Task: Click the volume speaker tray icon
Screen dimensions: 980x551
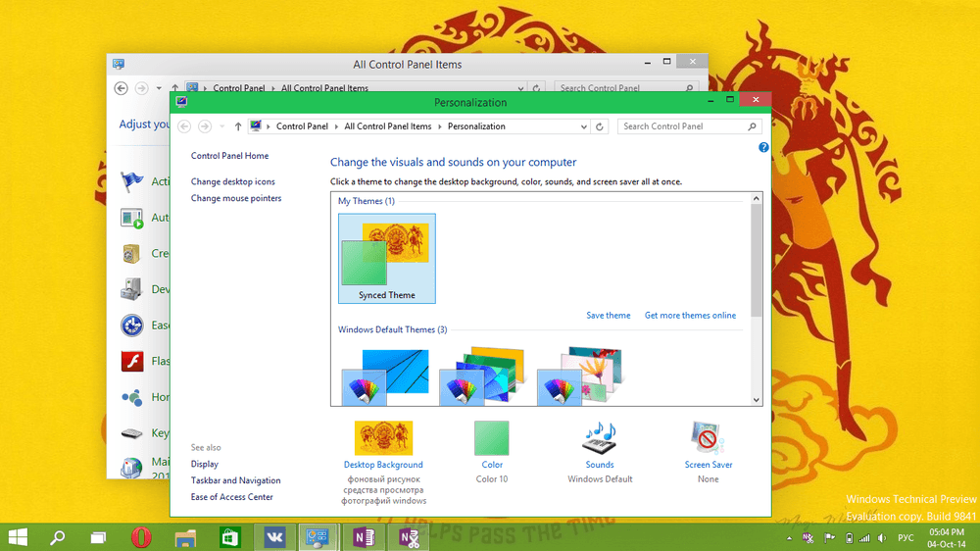Action: 882,538
